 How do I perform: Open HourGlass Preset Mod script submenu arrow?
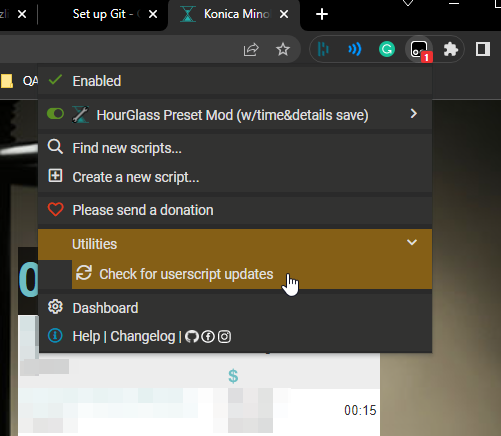pyautogui.click(x=414, y=114)
